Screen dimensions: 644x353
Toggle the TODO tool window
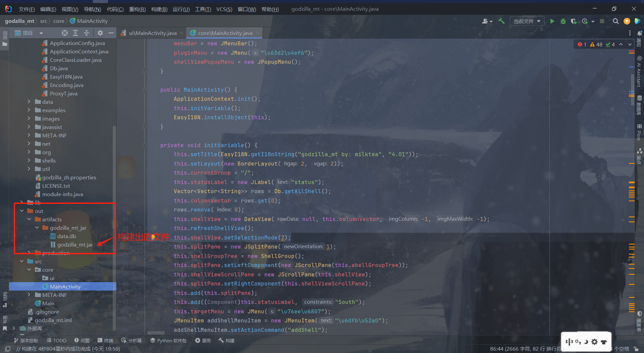[x=56, y=340]
